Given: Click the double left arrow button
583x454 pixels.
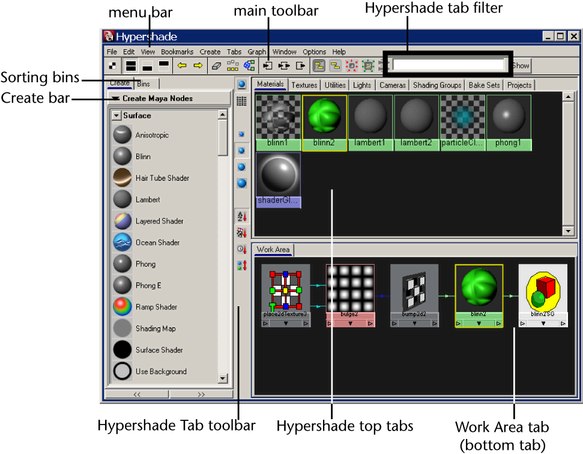Looking at the screenshot, I should tap(137, 394).
